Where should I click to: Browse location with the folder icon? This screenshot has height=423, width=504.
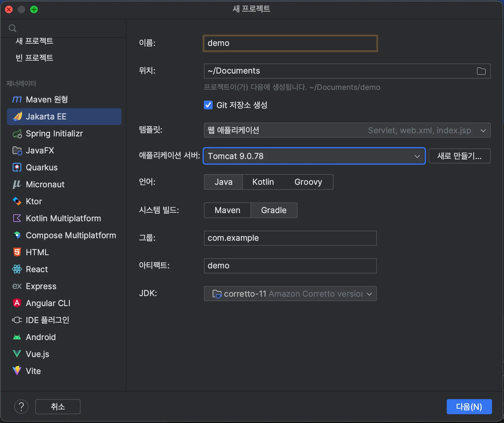point(481,71)
